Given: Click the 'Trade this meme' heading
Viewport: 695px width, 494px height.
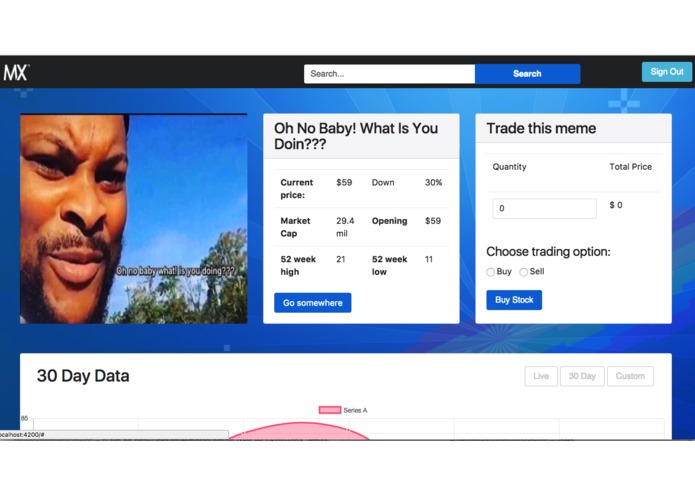Looking at the screenshot, I should point(541,128).
